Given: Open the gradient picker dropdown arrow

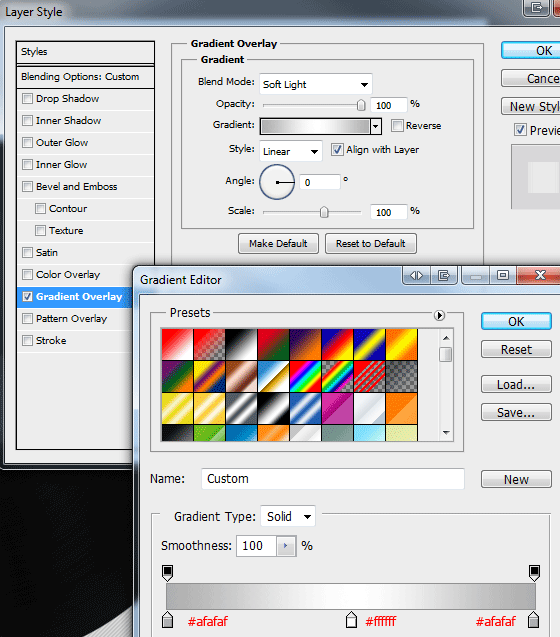Looking at the screenshot, I should [376, 126].
